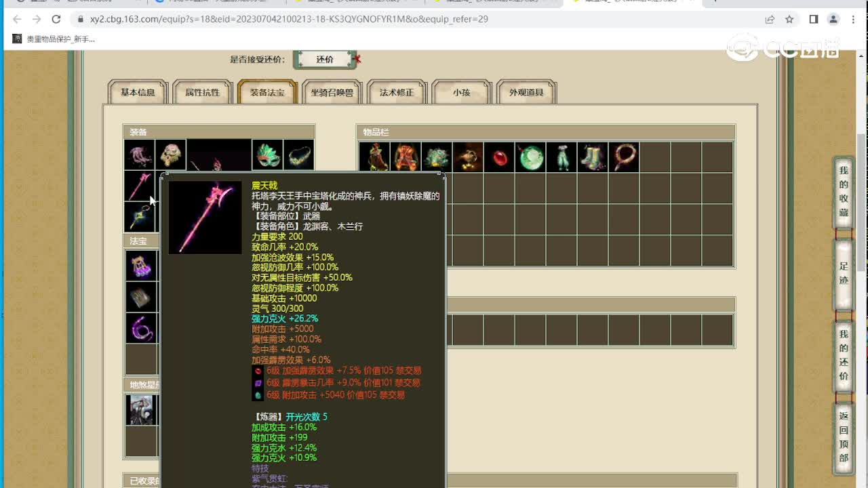Open the 贵重物品保护 bookmark
This screenshot has width=868, height=488.
click(54, 39)
